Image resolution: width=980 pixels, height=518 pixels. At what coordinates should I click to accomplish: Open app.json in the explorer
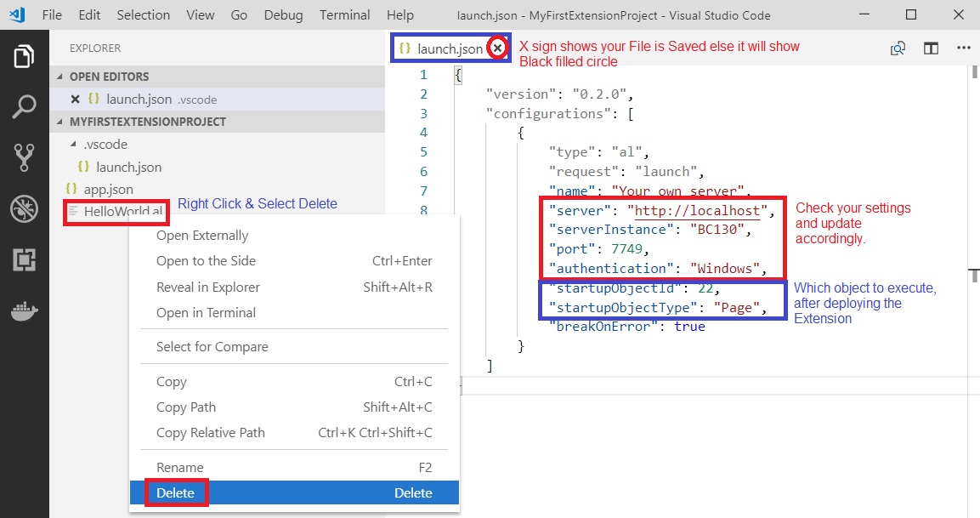108,189
